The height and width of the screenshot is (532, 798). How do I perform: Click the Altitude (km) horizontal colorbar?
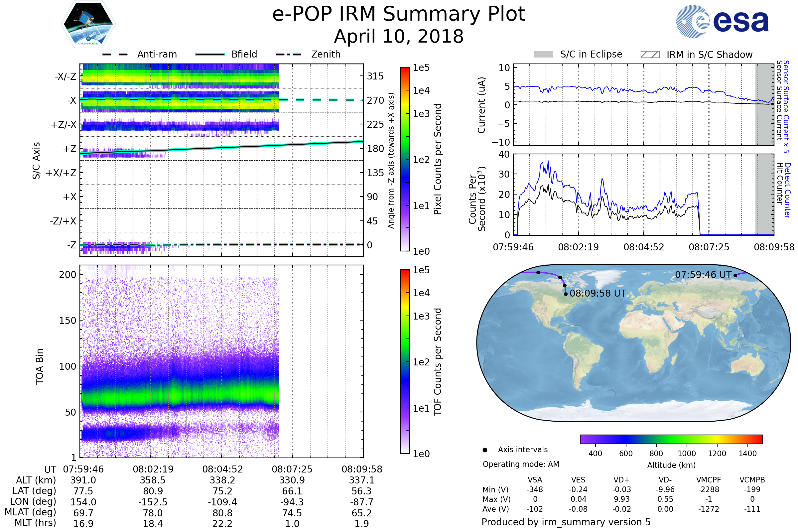pos(671,439)
